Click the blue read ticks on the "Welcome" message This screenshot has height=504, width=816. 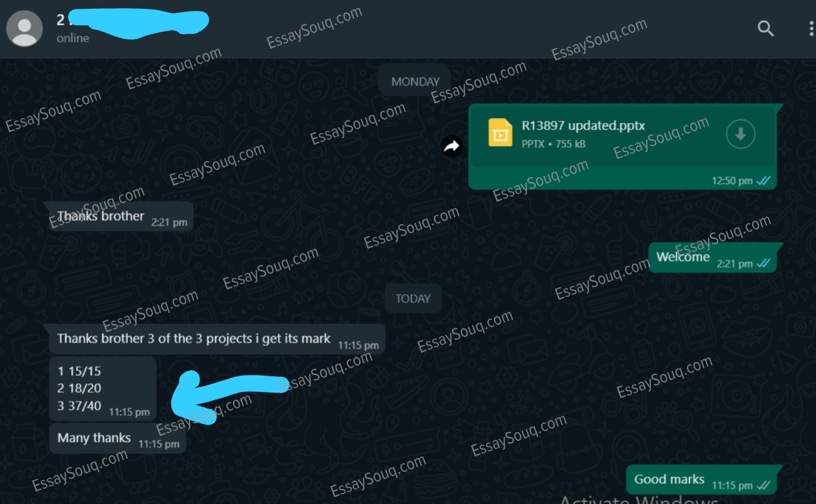(763, 264)
